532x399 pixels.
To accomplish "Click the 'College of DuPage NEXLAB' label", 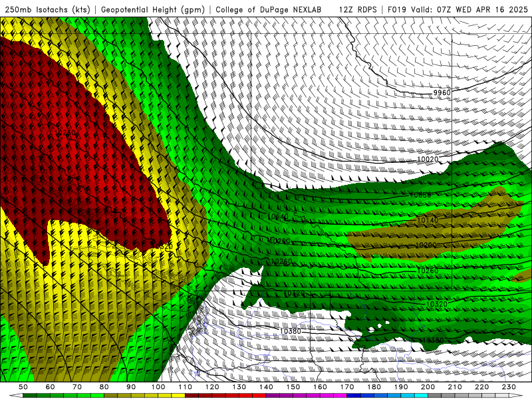I will [268, 10].
